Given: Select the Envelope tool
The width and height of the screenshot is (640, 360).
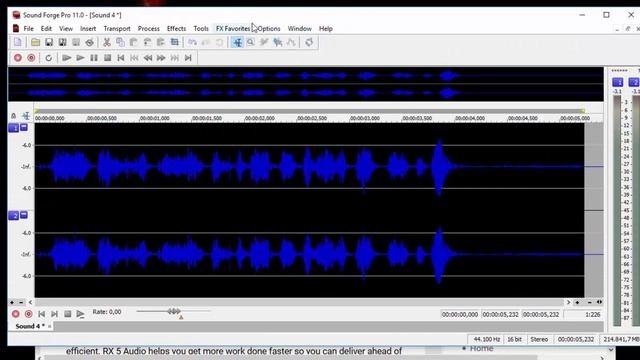Looking at the screenshot, I should [291, 42].
